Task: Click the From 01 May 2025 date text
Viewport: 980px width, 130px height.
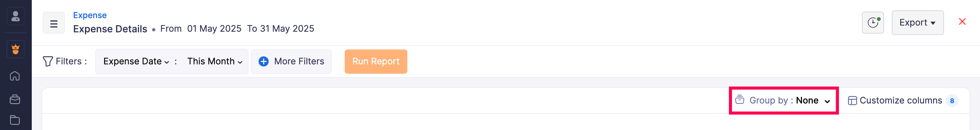Action: 200,29
